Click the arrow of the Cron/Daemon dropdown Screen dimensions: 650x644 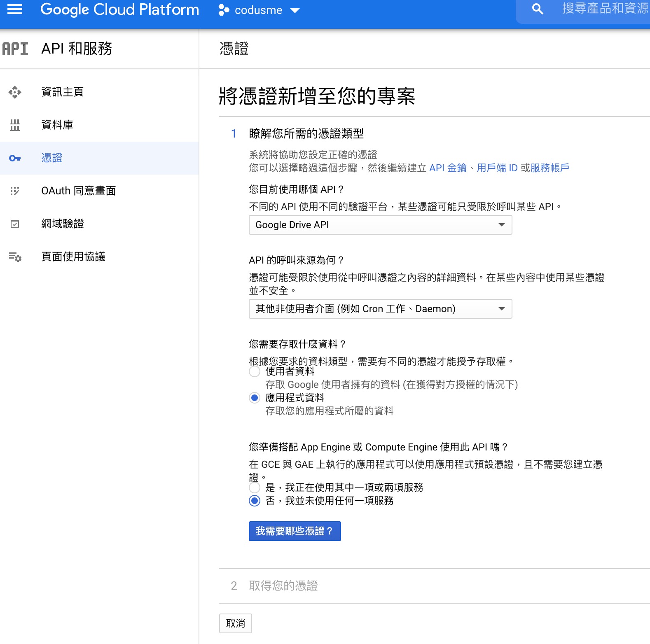coord(501,309)
